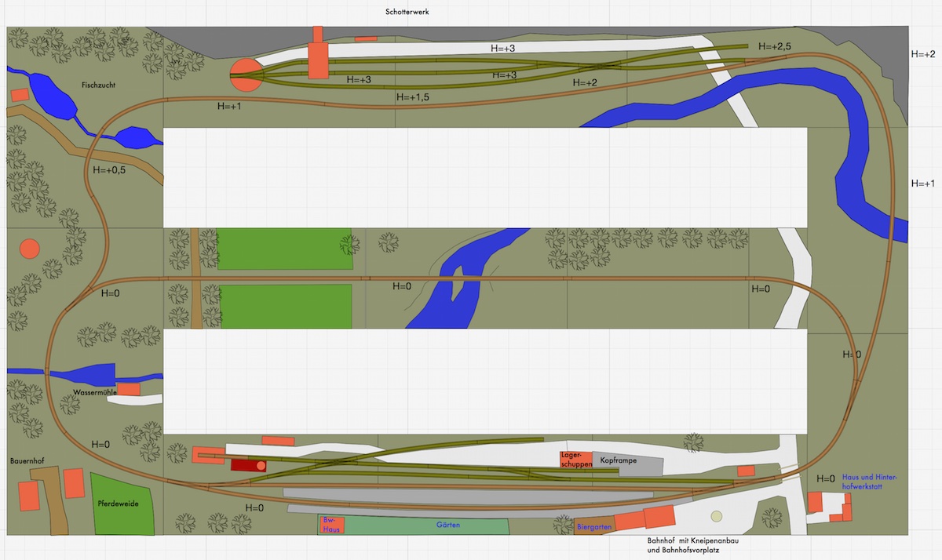Click the Schotterwerk title label
This screenshot has width=942, height=560.
click(407, 12)
